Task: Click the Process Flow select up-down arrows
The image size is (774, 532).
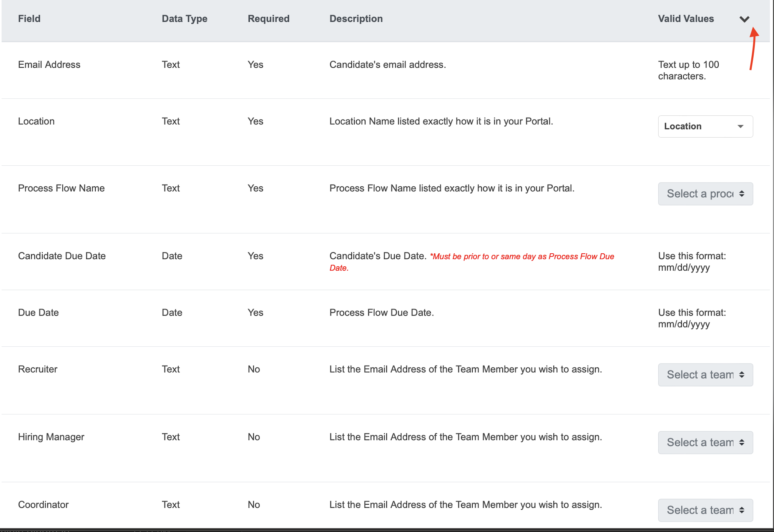Action: tap(741, 194)
